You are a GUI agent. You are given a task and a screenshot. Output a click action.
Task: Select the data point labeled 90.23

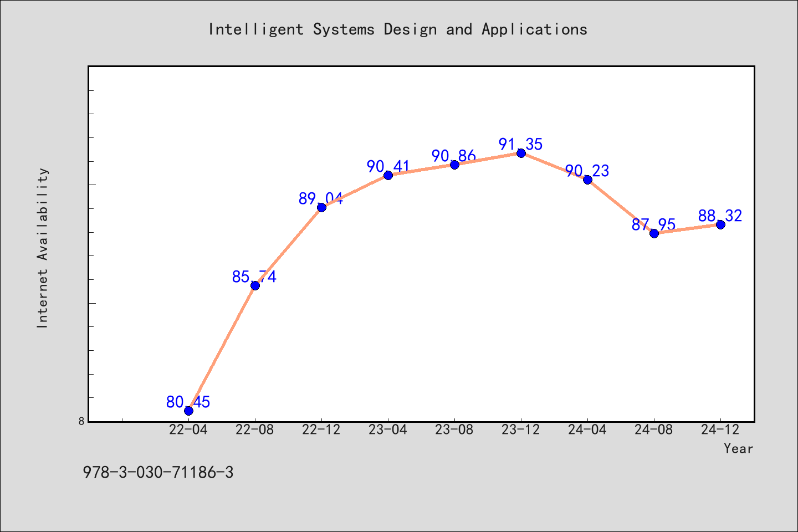point(587,180)
